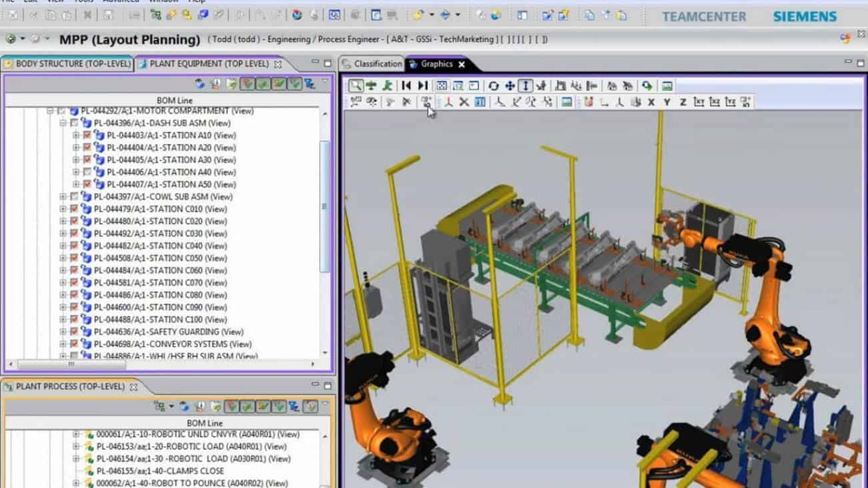Click the red magnet snap icon

(588, 102)
